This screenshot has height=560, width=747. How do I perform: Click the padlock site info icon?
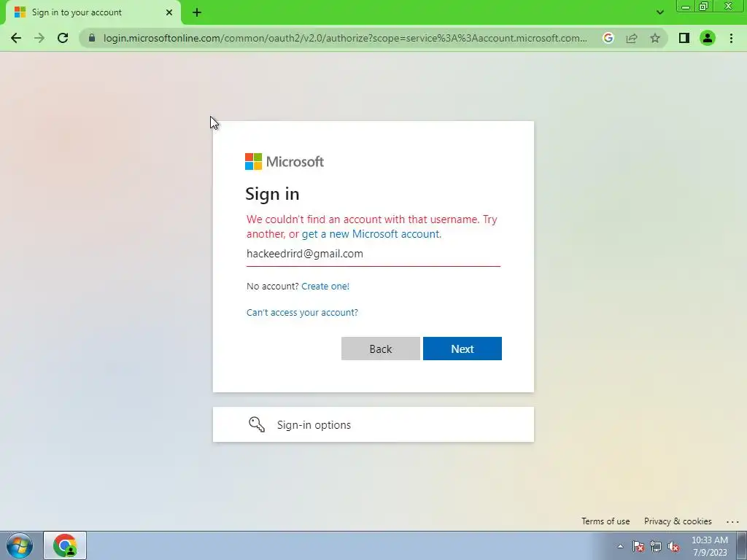point(92,38)
